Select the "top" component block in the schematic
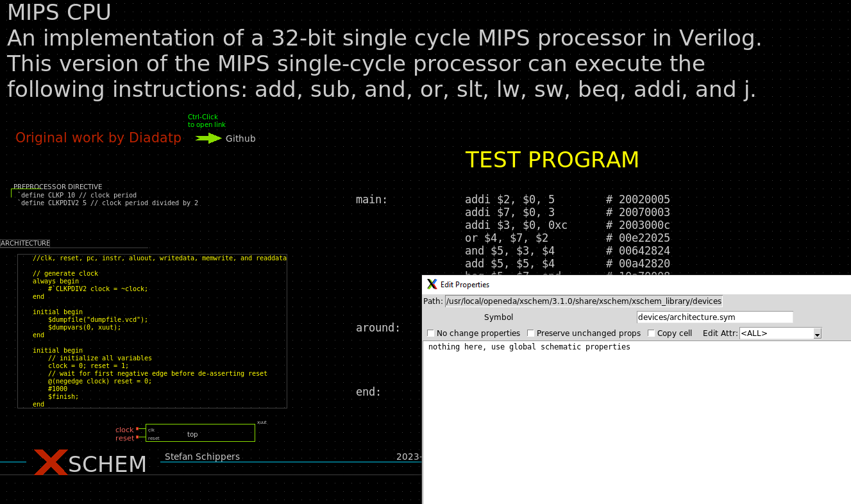The width and height of the screenshot is (851, 504). pos(192,433)
